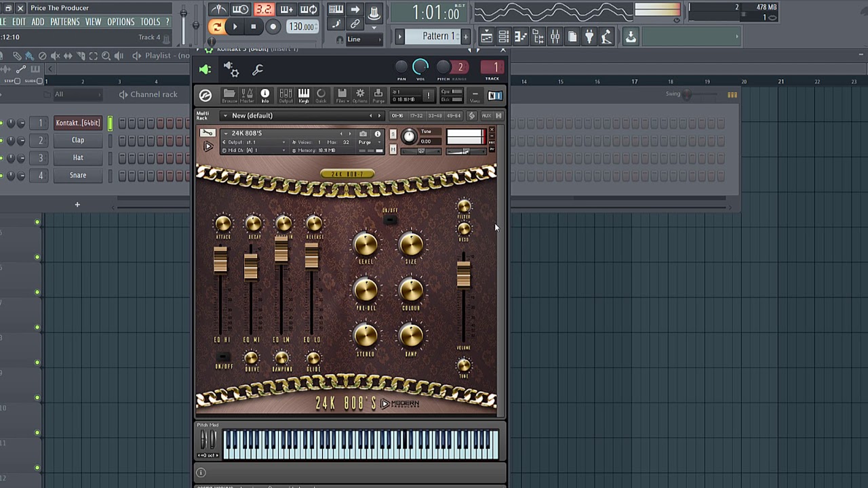Viewport: 868px width, 488px height.
Task: Open Kontakt Options gear
Action: click(x=360, y=96)
